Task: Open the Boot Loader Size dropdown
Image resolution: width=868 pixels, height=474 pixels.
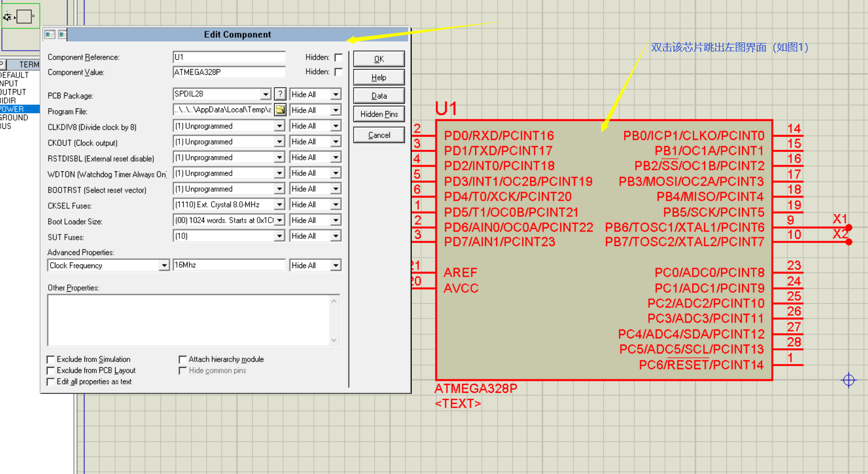Action: coord(279,220)
